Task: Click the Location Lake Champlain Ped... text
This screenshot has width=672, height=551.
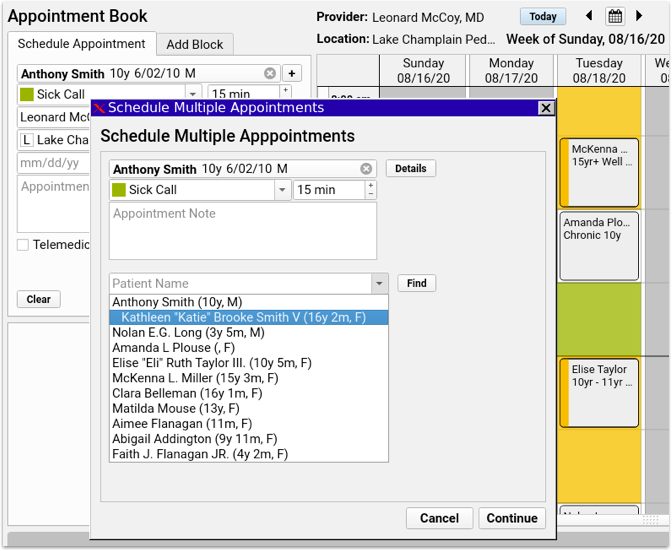Action: click(x=406, y=39)
